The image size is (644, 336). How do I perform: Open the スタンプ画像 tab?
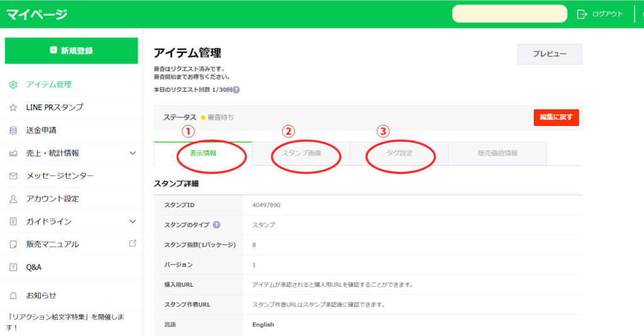301,153
